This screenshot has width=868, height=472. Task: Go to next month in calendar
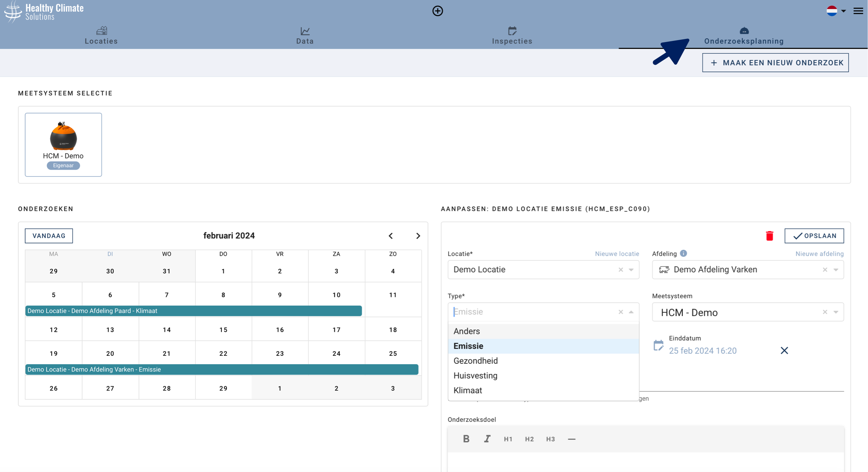[x=418, y=236]
